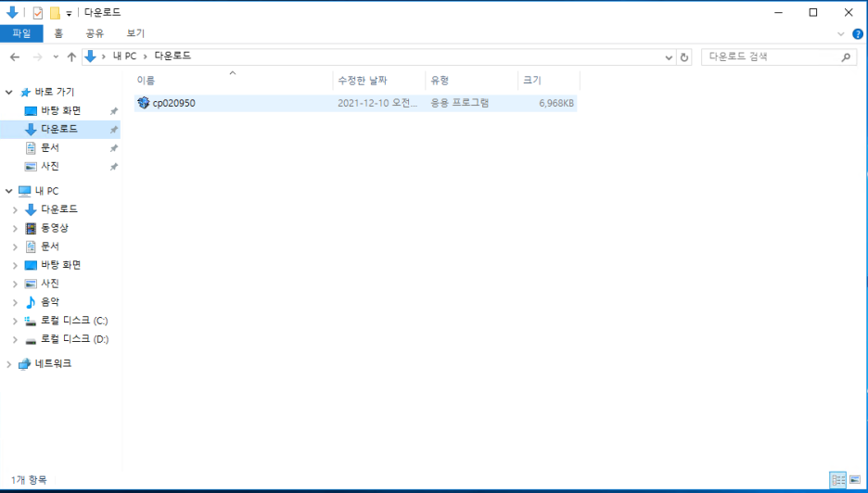Image resolution: width=868 pixels, height=493 pixels.
Task: Expand the 음악 folder node
Action: [x=15, y=303]
